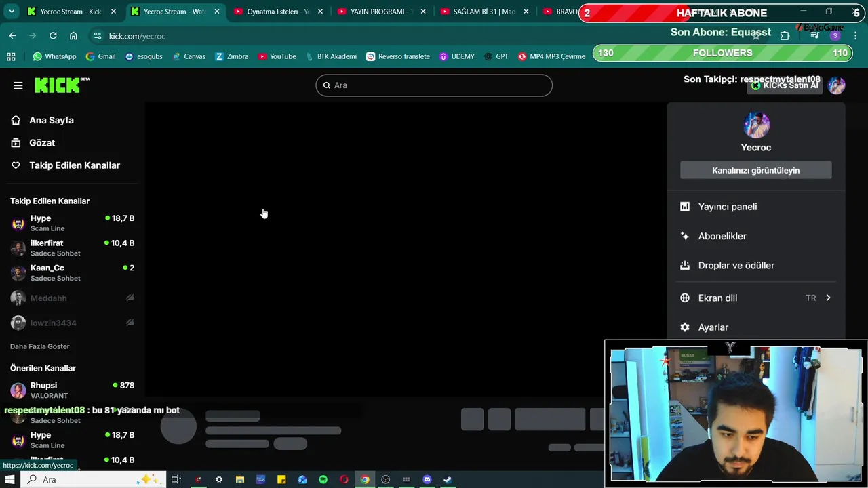The height and width of the screenshot is (488, 868).
Task: Click the Yayıncı paneli chart icon
Action: click(x=685, y=207)
